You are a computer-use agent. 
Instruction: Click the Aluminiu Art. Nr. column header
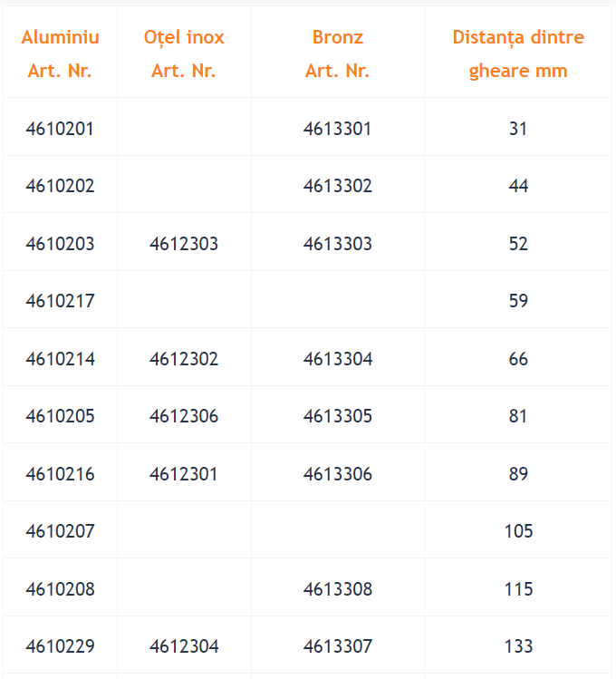[60, 53]
